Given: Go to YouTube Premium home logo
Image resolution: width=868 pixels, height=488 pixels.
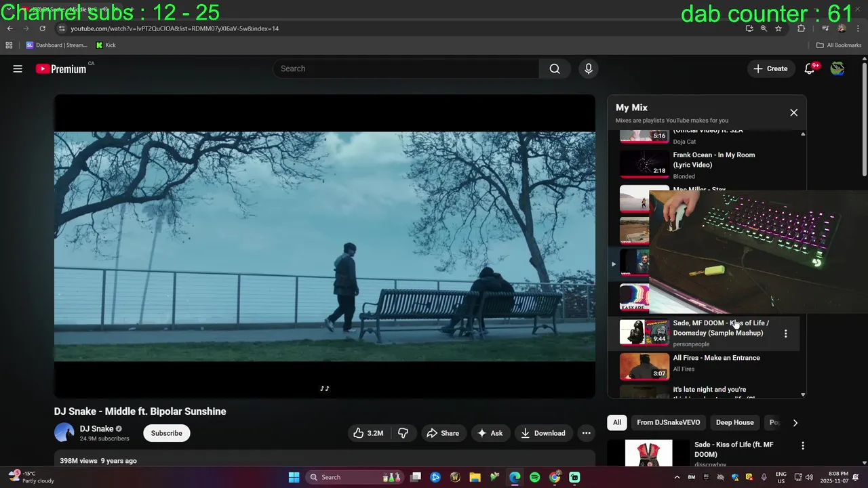Looking at the screenshot, I should [61, 68].
